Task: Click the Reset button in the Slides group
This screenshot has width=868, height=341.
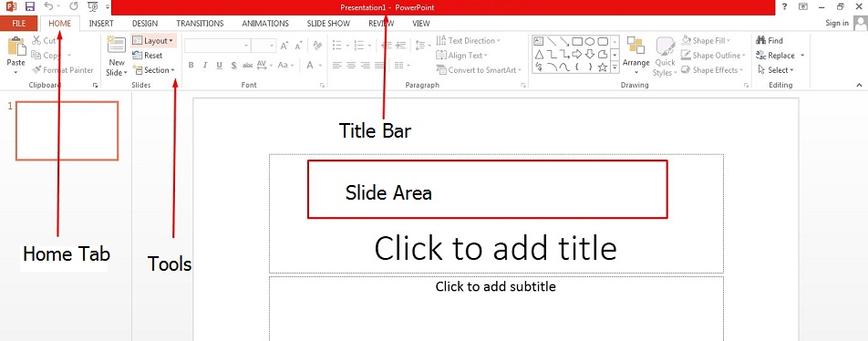Action: [x=148, y=56]
